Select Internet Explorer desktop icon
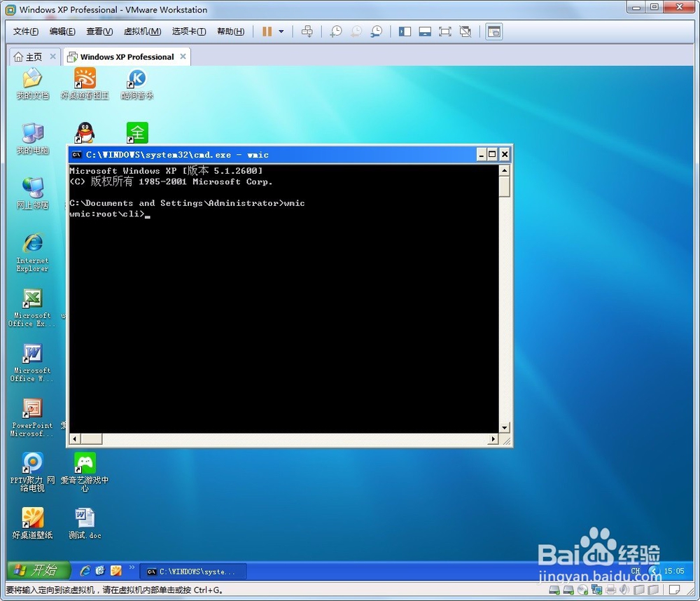The image size is (700, 601). click(x=32, y=252)
